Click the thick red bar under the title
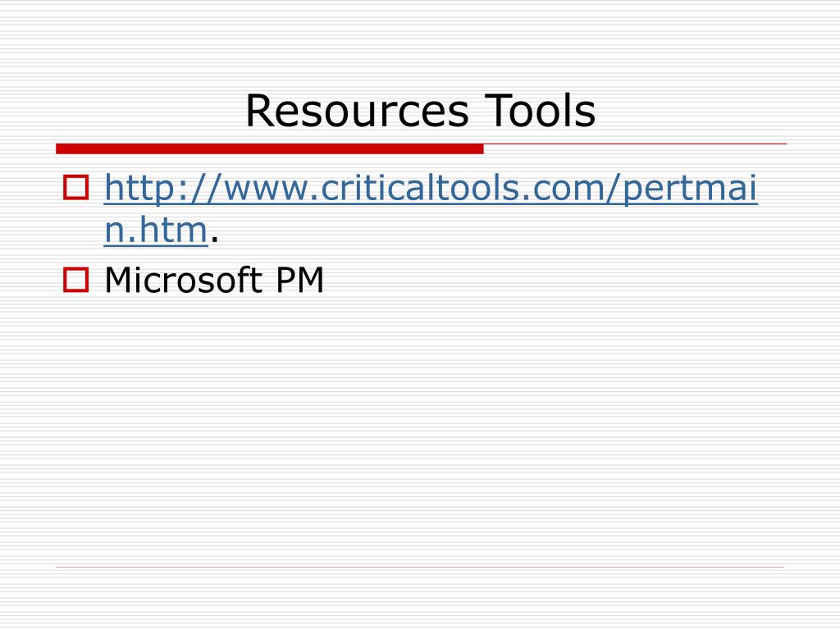The width and height of the screenshot is (840, 630). [x=269, y=149]
